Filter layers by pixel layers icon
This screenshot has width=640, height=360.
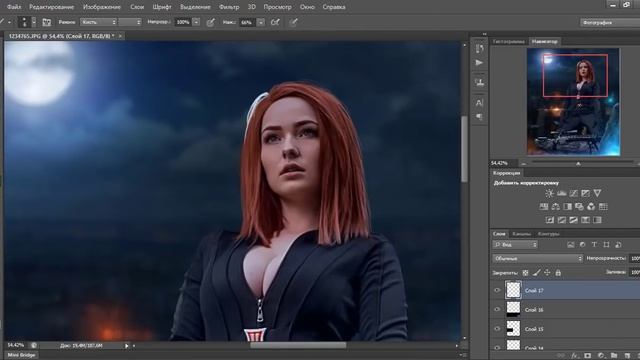pyautogui.click(x=571, y=244)
